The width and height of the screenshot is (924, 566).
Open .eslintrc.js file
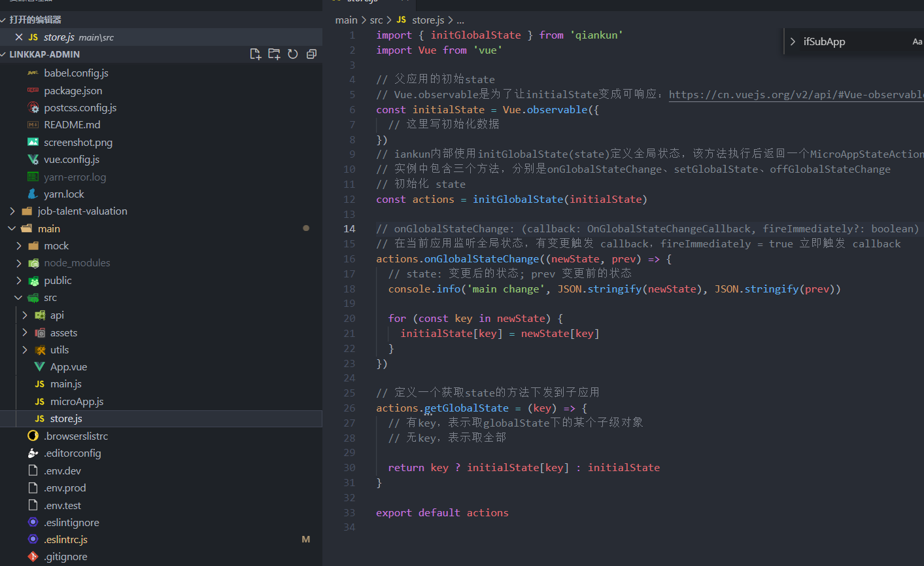coord(65,540)
